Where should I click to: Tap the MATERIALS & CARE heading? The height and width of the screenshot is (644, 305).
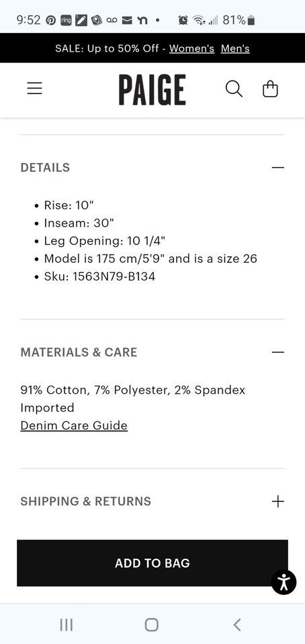point(79,352)
